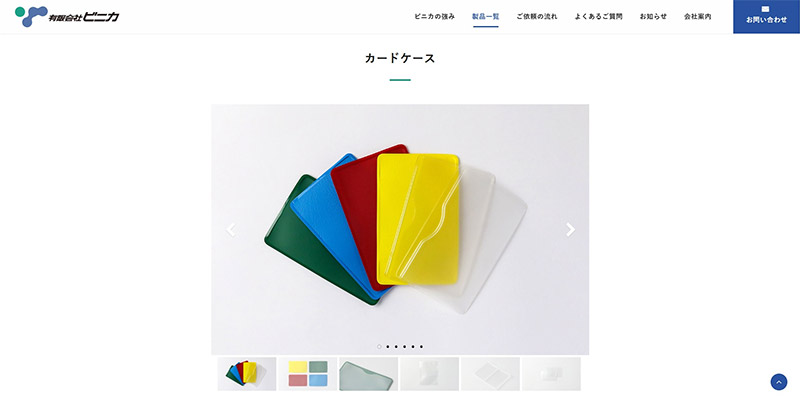Image resolution: width=800 pixels, height=403 pixels.
Task: Select the fanned colored cards thumbnail
Action: 247,374
